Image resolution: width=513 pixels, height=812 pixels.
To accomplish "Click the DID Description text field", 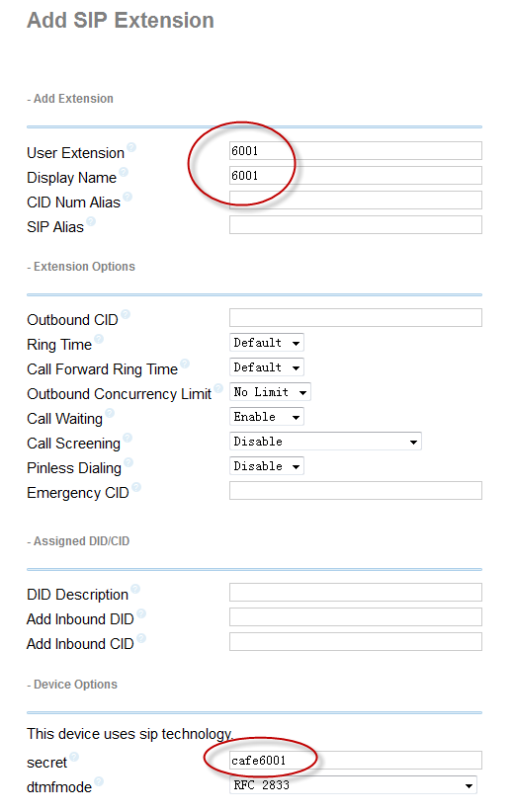I will click(356, 593).
